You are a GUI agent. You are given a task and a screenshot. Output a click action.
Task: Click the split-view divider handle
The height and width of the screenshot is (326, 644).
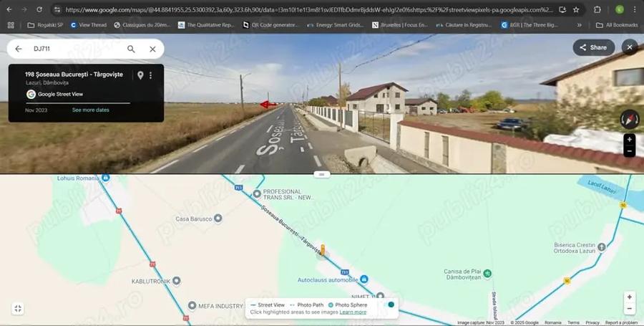(x=321, y=174)
